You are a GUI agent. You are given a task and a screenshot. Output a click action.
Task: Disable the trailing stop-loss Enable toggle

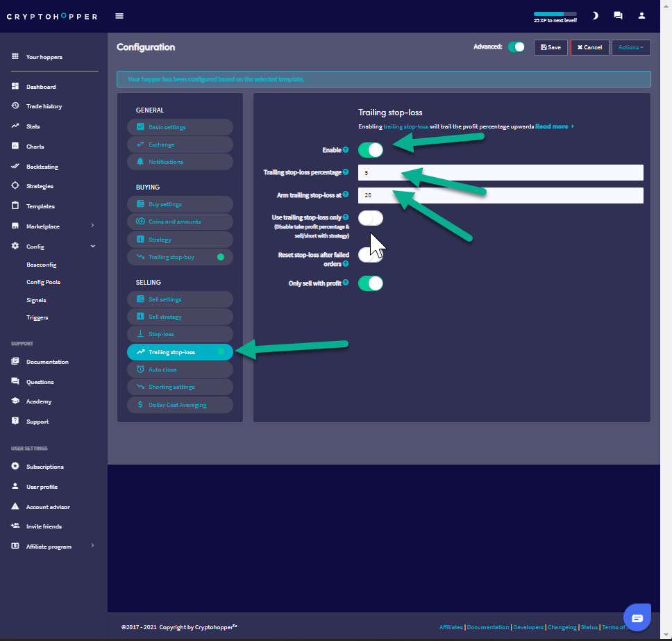point(371,150)
